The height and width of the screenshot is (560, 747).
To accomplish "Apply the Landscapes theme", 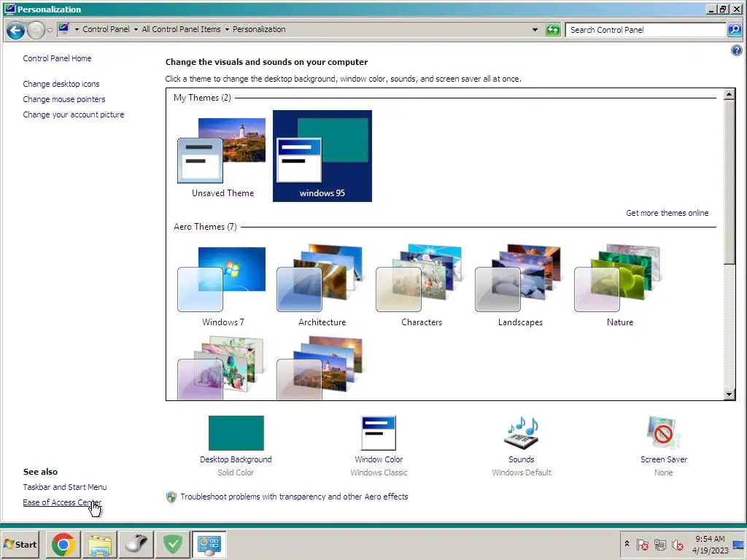I will pyautogui.click(x=520, y=285).
